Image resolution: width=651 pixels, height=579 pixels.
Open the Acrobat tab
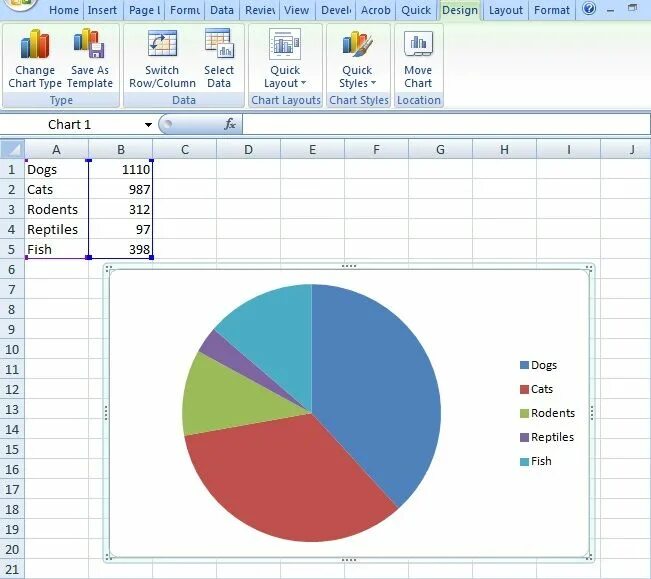375,10
